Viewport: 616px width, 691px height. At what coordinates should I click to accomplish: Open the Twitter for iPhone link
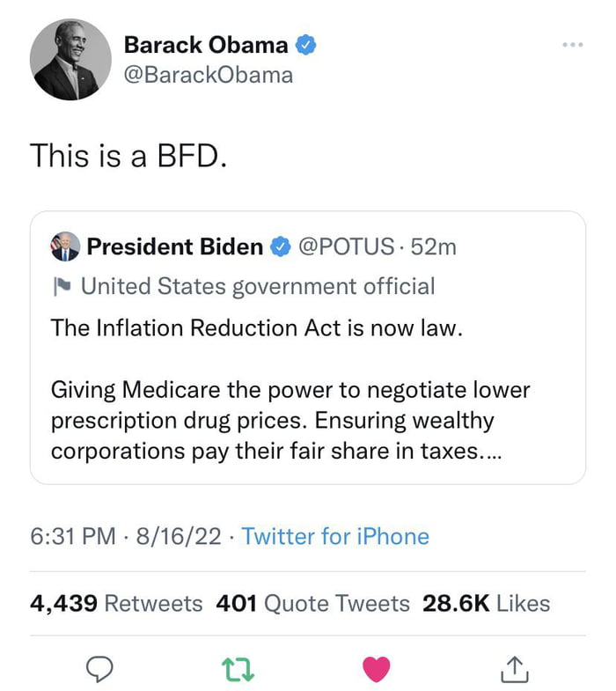[x=335, y=537]
